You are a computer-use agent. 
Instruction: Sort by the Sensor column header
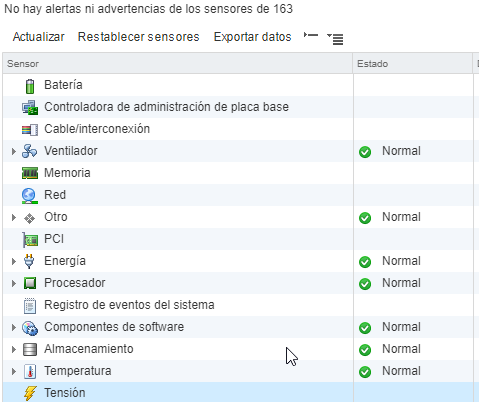point(178,63)
